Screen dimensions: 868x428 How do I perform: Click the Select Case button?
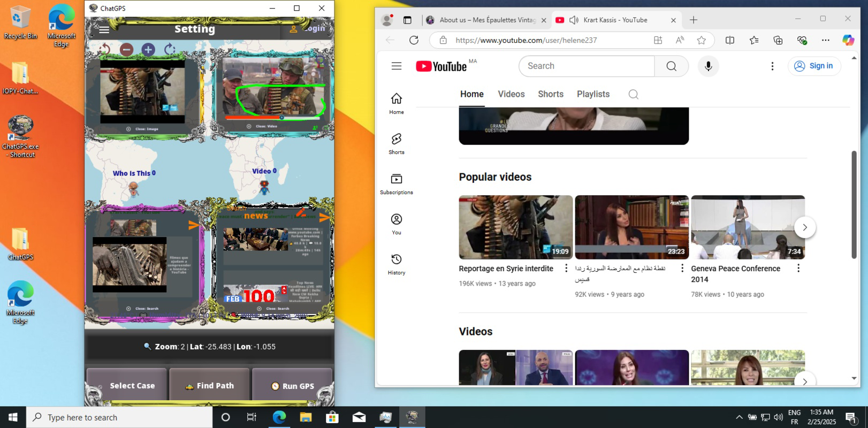click(127, 385)
